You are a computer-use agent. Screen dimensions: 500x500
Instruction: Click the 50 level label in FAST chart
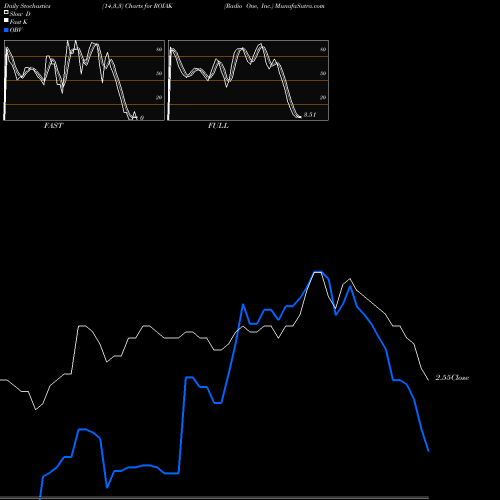(159, 73)
